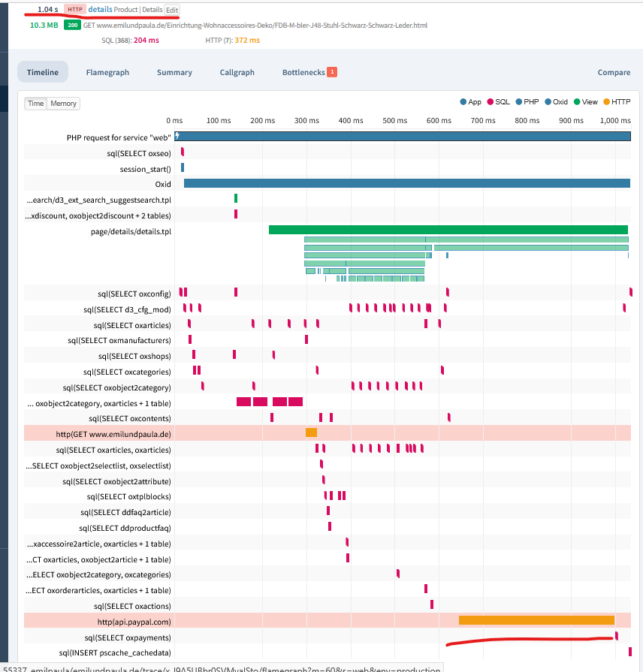Screen dimensions: 643x672
Task: Click the Compare link
Action: pyautogui.click(x=614, y=72)
